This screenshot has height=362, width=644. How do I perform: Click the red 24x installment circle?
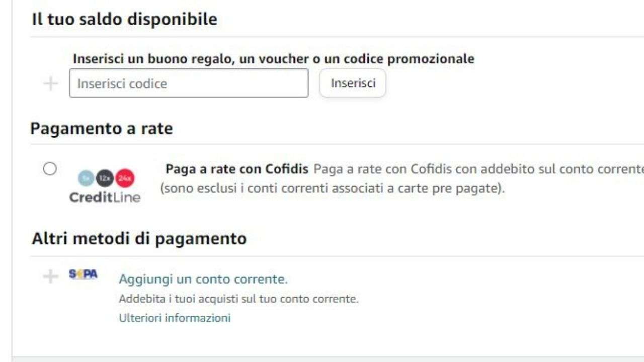pos(124,178)
